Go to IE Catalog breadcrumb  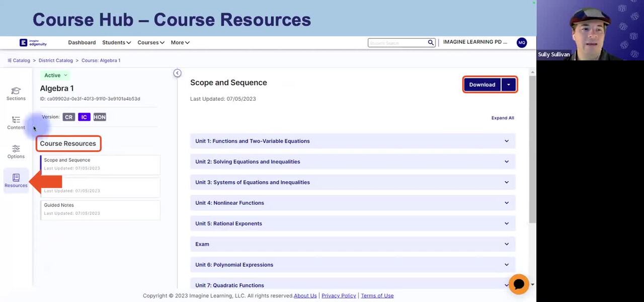[19, 60]
